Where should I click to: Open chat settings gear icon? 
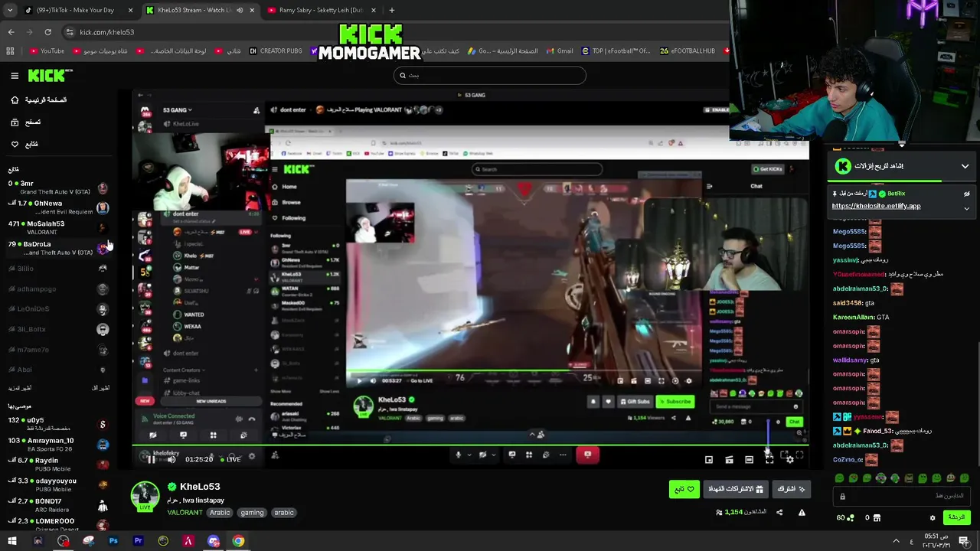(933, 518)
